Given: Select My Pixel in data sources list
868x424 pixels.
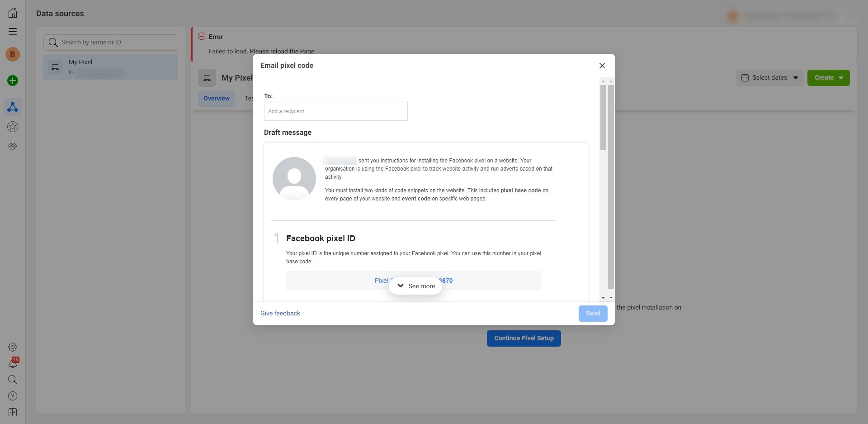Looking at the screenshot, I should pos(111,67).
